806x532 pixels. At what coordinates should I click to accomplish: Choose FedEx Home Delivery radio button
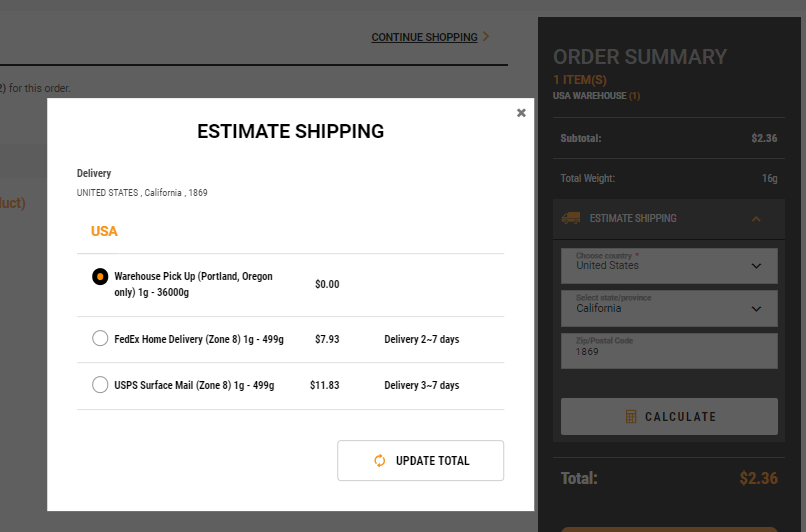click(100, 338)
